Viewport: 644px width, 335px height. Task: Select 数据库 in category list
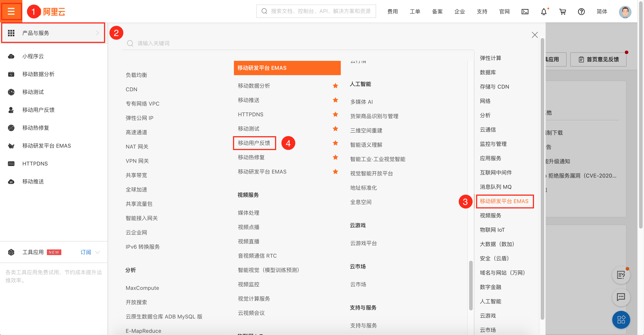tap(488, 72)
